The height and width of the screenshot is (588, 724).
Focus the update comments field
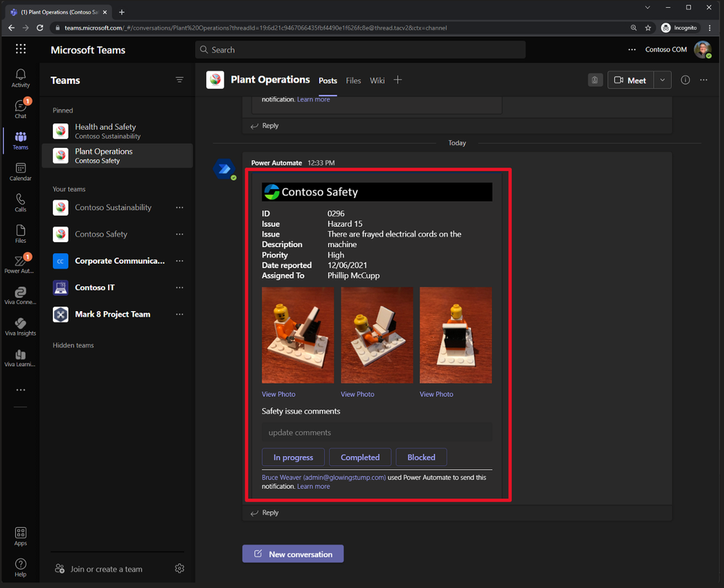coord(377,433)
